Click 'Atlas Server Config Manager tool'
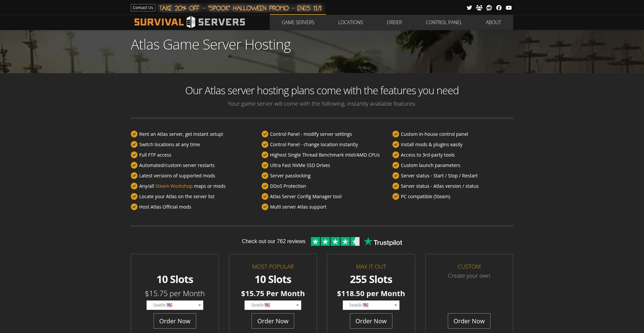 coord(306,197)
